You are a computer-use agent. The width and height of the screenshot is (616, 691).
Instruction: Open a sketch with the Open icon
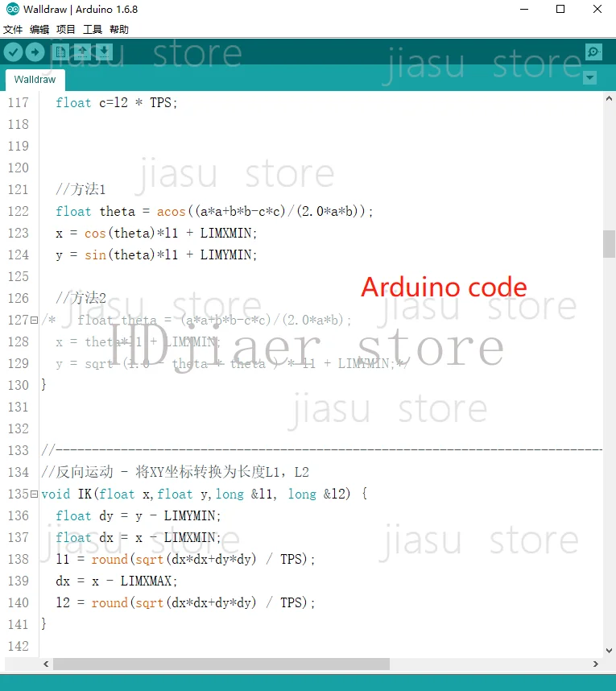82,52
